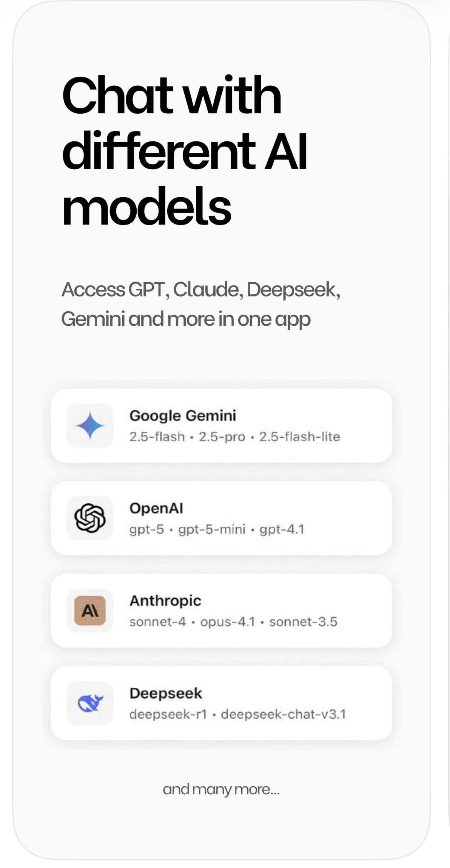Click the 2.5-pro model label

pyautogui.click(x=222, y=437)
